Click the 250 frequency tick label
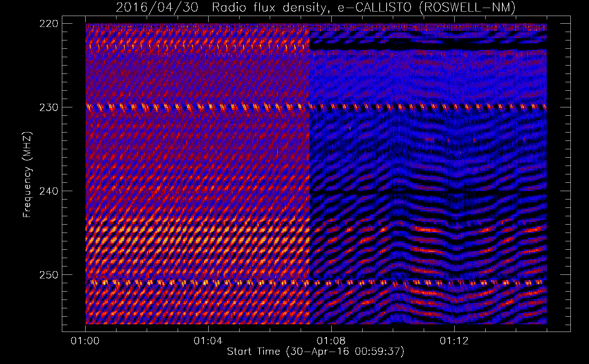Image resolution: width=589 pixels, height=364 pixels. click(48, 275)
